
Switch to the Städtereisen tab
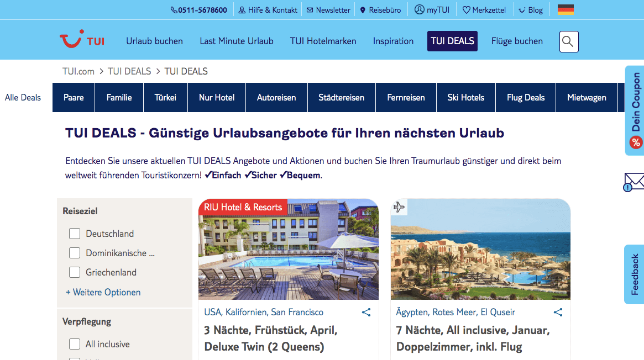(x=341, y=98)
